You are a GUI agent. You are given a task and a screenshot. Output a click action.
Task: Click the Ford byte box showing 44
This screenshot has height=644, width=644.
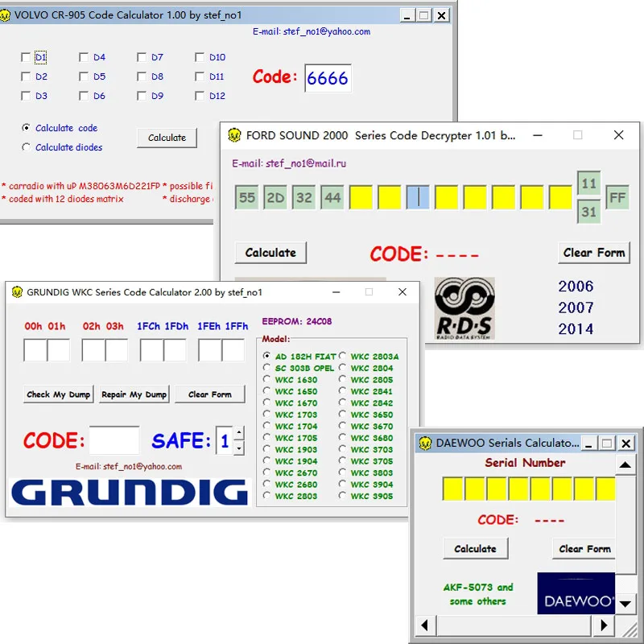click(332, 197)
